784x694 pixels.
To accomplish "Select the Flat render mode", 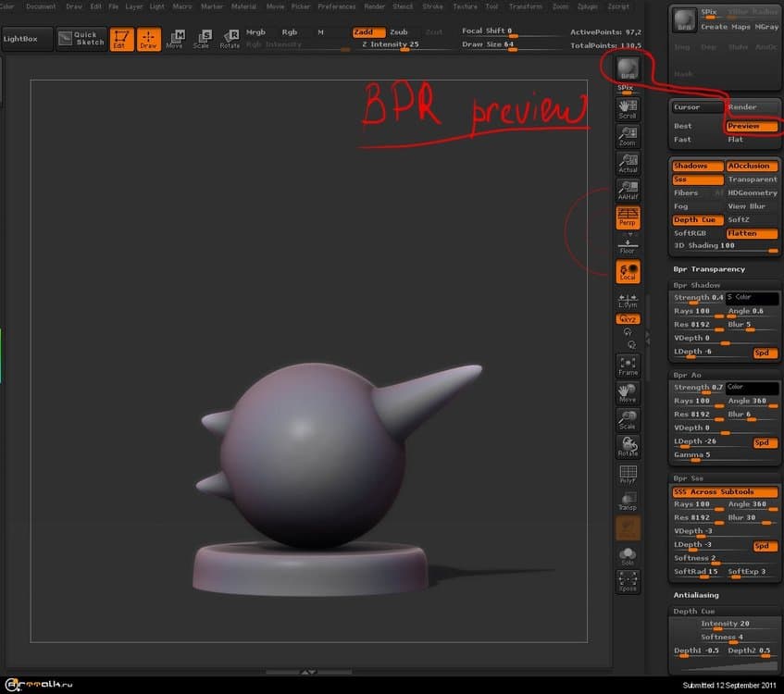I will (752, 140).
